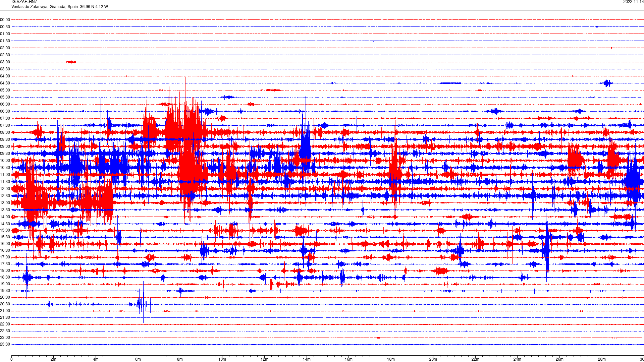This screenshot has width=644, height=362.
Task: Select the 00:00 time row label
Action: click(5, 20)
